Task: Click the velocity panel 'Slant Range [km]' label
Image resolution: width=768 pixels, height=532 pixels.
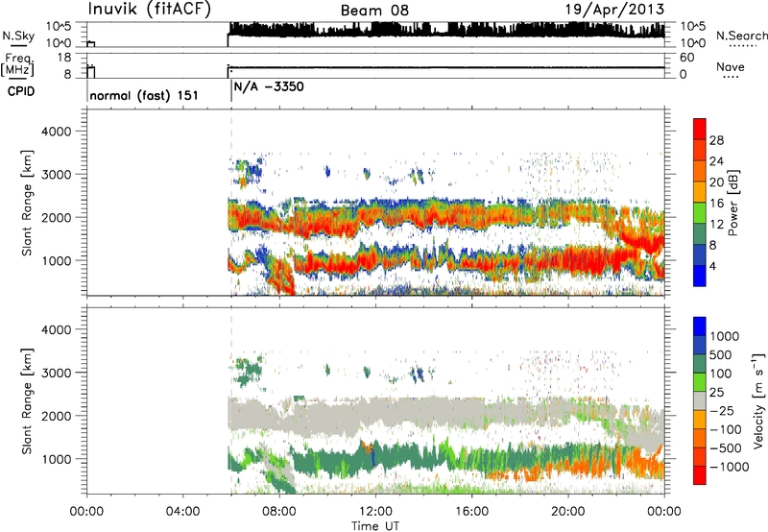Action: point(27,401)
